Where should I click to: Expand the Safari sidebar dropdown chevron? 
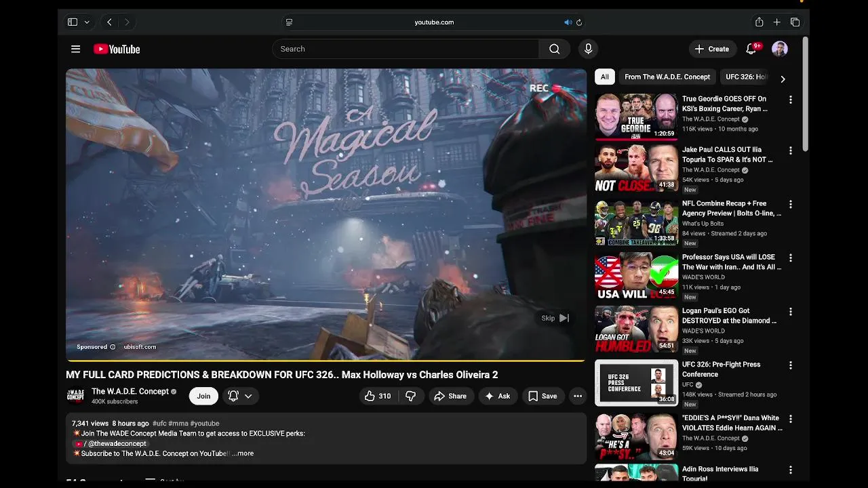(x=87, y=22)
